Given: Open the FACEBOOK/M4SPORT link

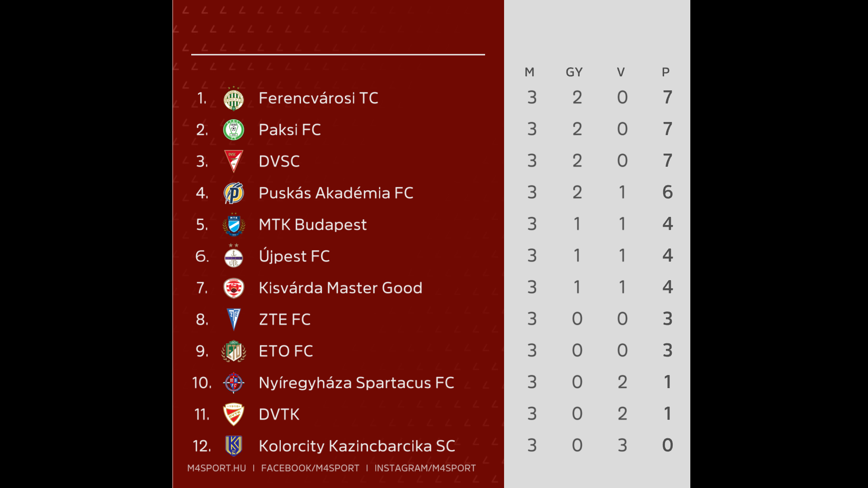Looking at the screenshot, I should click(310, 468).
